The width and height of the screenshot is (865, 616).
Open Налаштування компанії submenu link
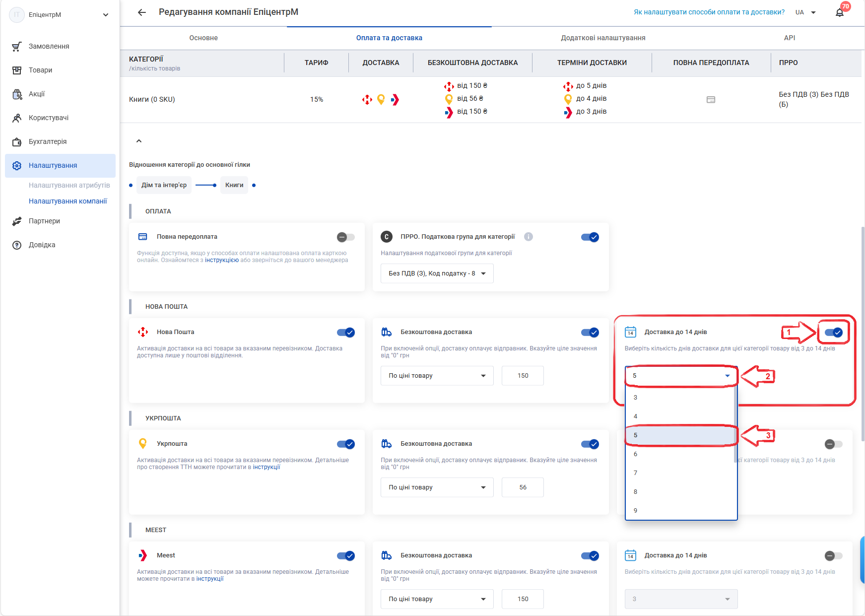68,201
